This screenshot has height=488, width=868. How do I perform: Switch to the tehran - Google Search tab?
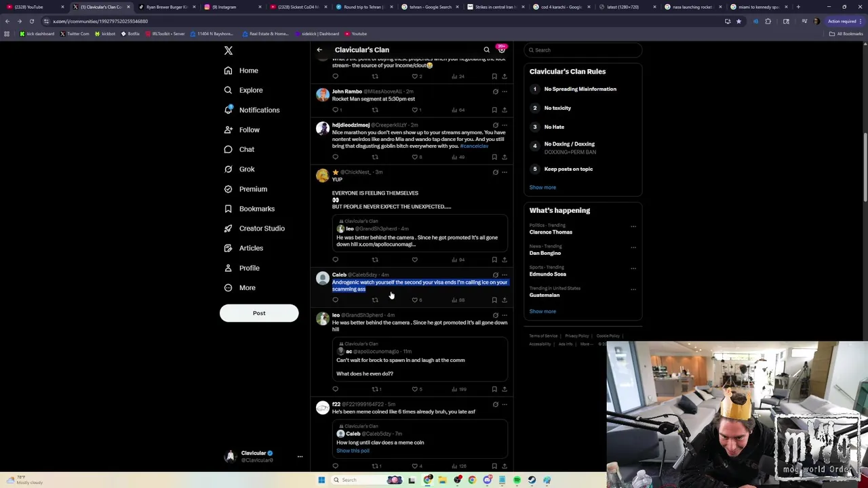431,7
